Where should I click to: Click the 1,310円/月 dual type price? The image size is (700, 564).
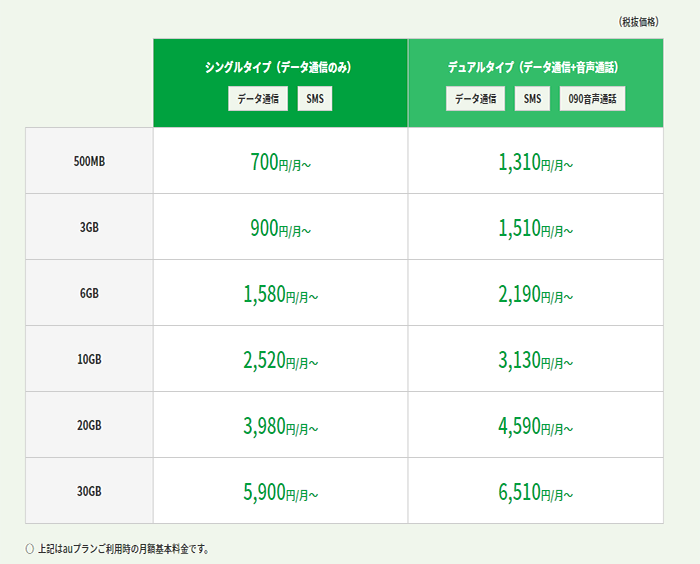click(535, 162)
